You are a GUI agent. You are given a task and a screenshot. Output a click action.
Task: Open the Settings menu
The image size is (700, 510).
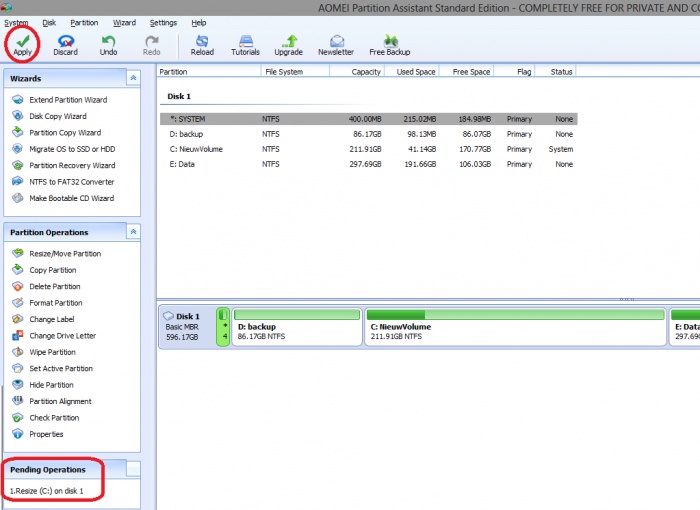[163, 22]
